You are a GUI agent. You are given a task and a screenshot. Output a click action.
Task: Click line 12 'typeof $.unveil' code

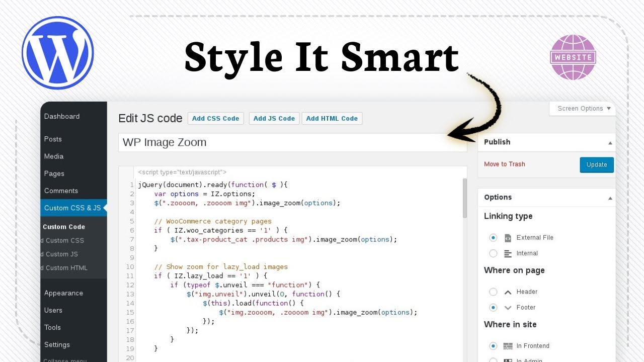tap(245, 285)
